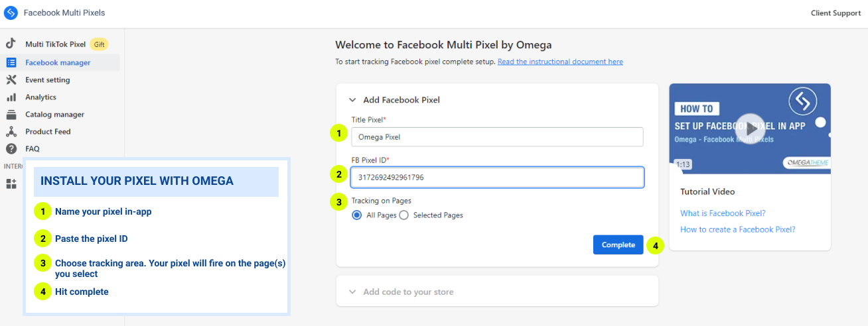Click the apps grid icon under integrations
The height and width of the screenshot is (326, 868).
click(x=11, y=184)
